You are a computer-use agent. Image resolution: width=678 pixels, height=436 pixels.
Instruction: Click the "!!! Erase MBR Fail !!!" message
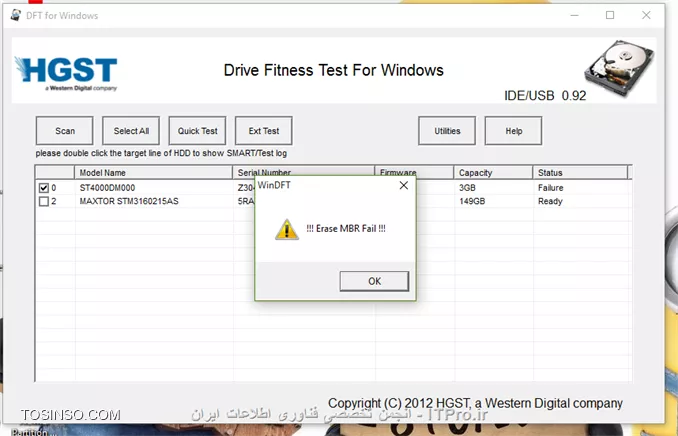(346, 229)
